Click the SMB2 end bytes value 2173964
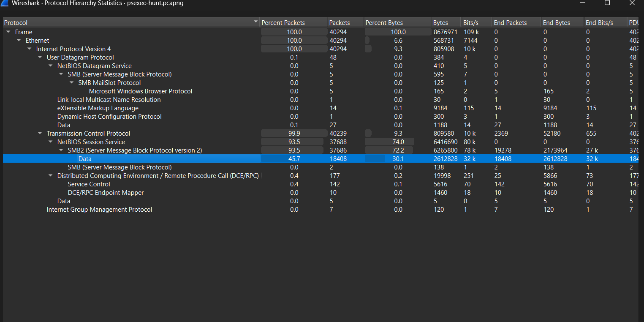Screen dimensions: 644x322 [x=555, y=150]
